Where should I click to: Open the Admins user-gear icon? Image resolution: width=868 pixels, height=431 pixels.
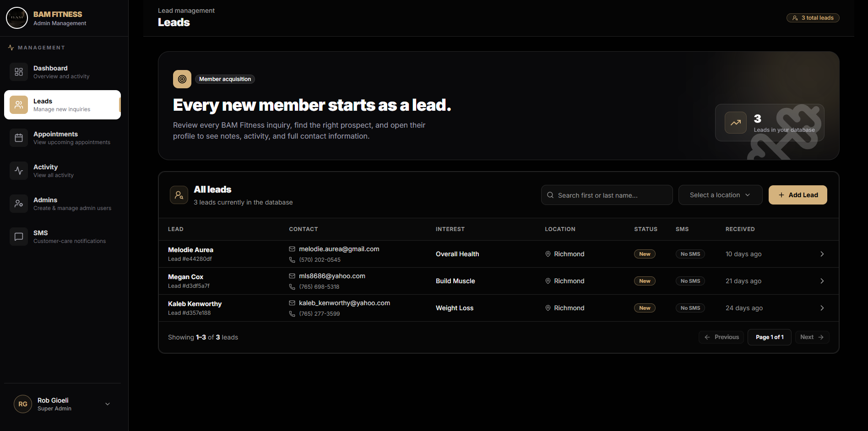(19, 204)
